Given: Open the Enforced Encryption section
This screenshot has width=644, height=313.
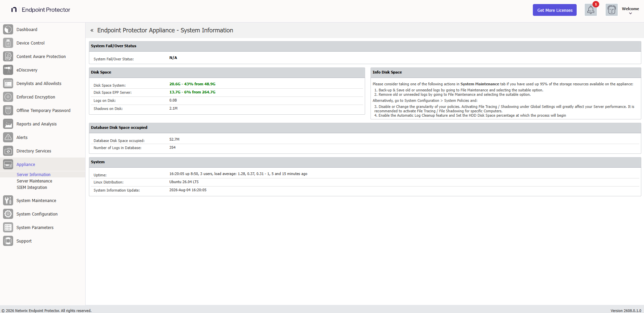Looking at the screenshot, I should 36,97.
